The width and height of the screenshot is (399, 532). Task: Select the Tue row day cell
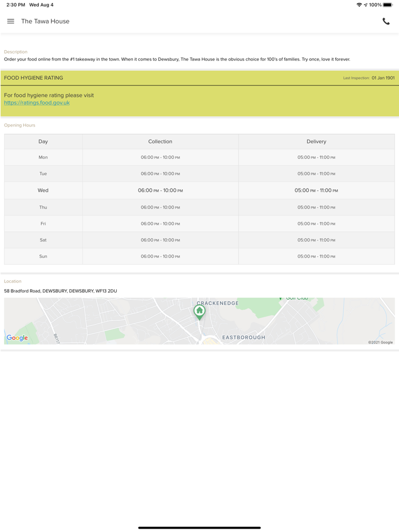[x=43, y=174]
